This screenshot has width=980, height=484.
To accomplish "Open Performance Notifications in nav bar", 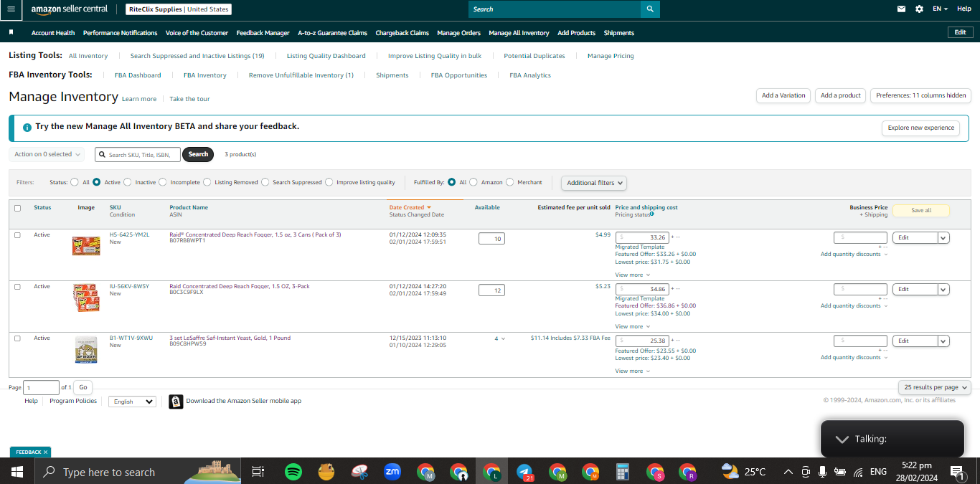I will 120,33.
